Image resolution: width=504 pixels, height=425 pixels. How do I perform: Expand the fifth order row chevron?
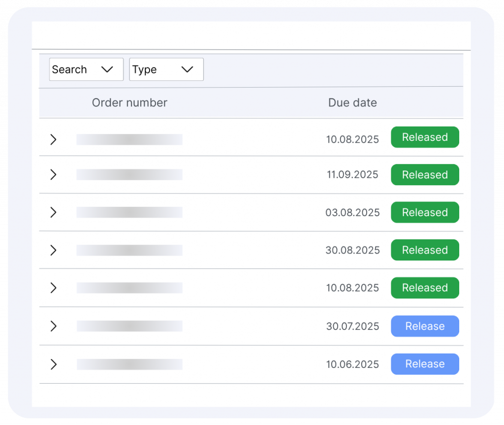pyautogui.click(x=54, y=288)
